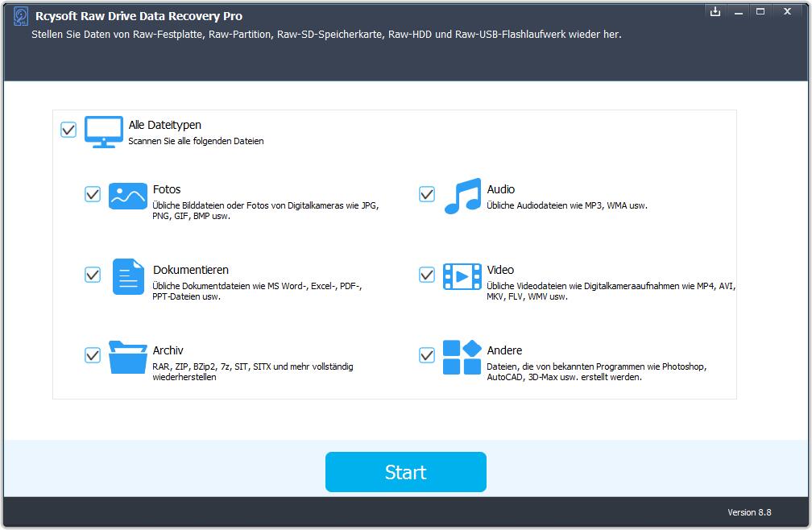Click the 'Alle Dateitypen' label
The height and width of the screenshot is (530, 812).
[164, 126]
